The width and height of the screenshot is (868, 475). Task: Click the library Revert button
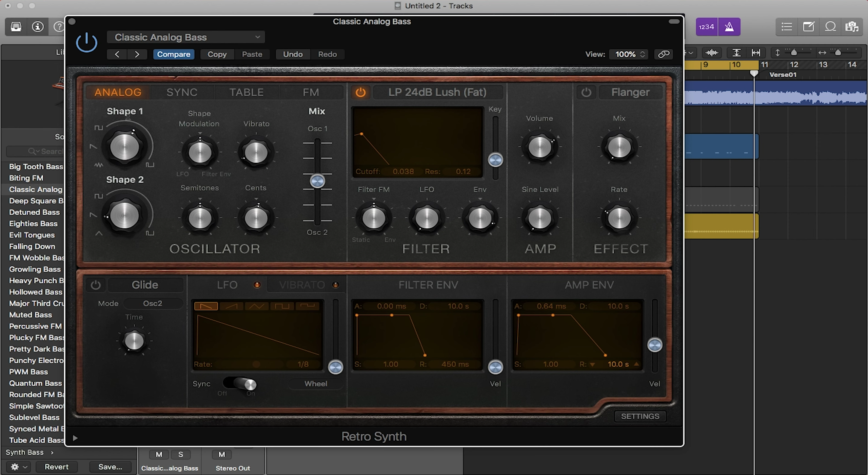pyautogui.click(x=57, y=467)
